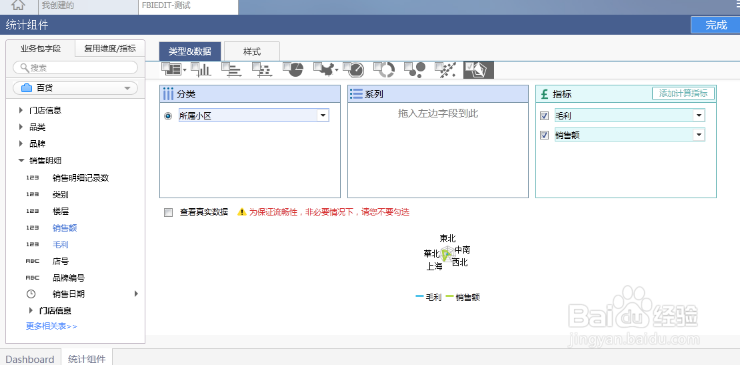The height and width of the screenshot is (365, 741).
Task: Switch to the 统计组件 bottom tab
Action: (87, 358)
